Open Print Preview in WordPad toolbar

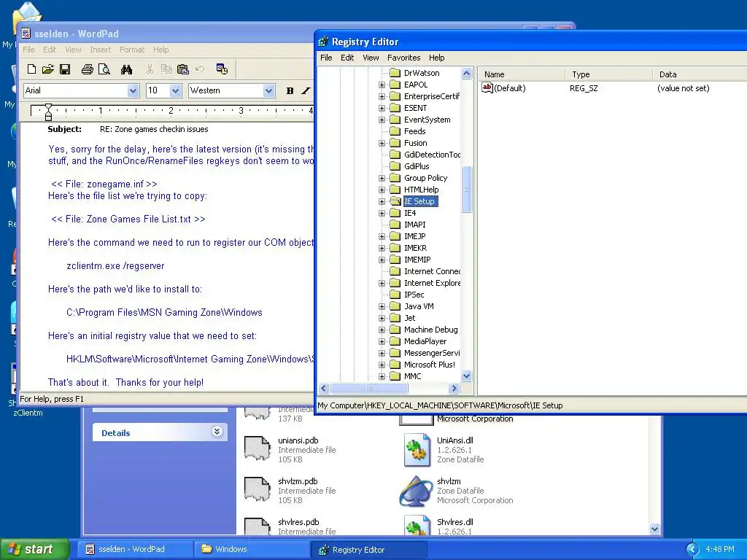[104, 69]
